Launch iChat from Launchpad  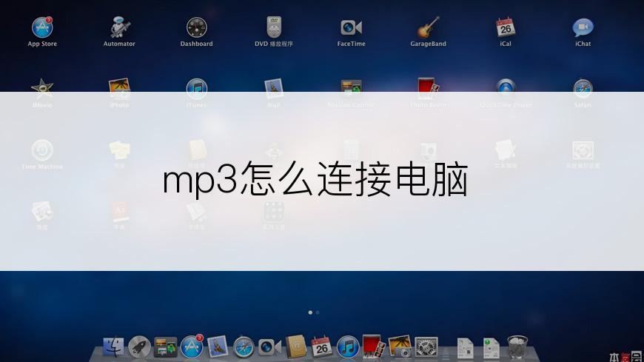(583, 27)
